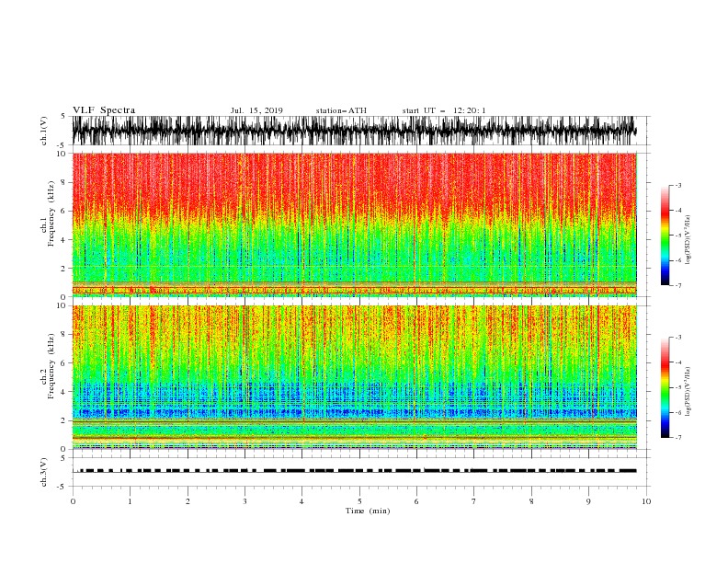Screen dimensions: 728x563
Task: Click time axis tick label "3"
Action: coord(245,501)
